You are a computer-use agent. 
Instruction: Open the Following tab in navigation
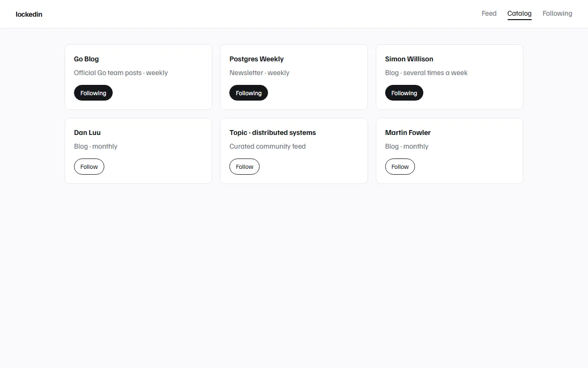click(x=557, y=14)
